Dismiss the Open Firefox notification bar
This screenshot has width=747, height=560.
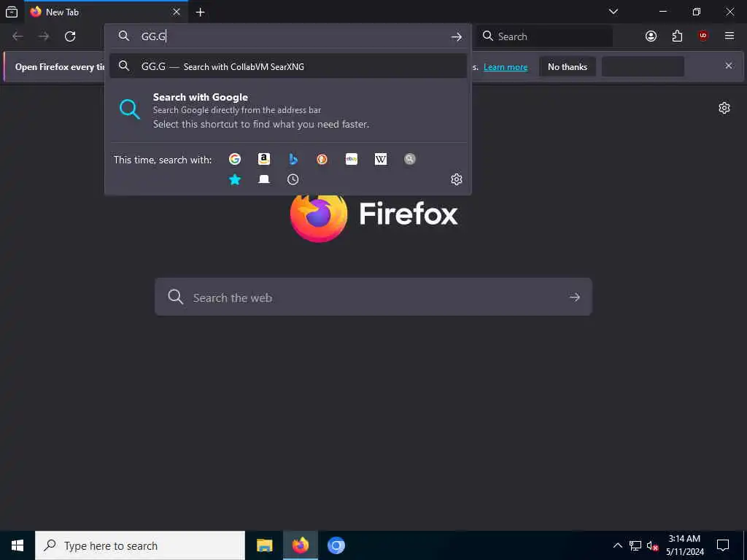[729, 66]
